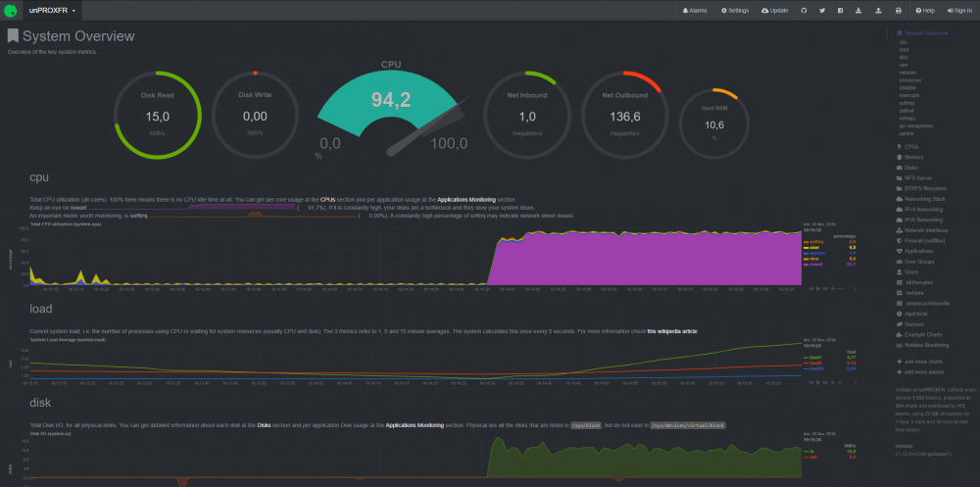Viewport: 980px width, 487px height.
Task: Click the Netdata green logo icon
Action: (x=10, y=10)
